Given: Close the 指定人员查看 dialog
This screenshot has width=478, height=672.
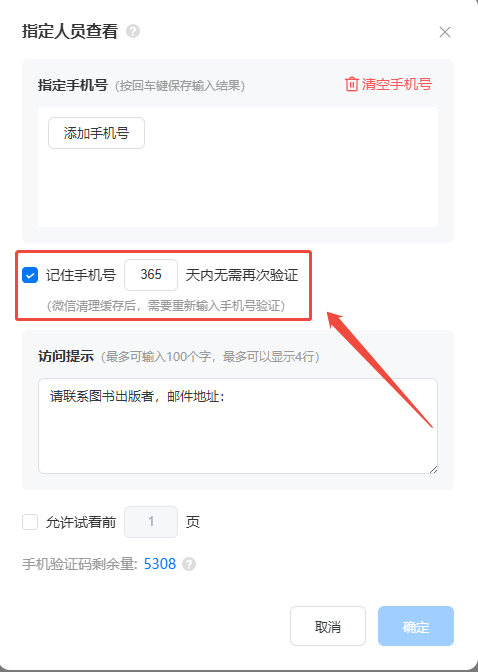Looking at the screenshot, I should 445,32.
